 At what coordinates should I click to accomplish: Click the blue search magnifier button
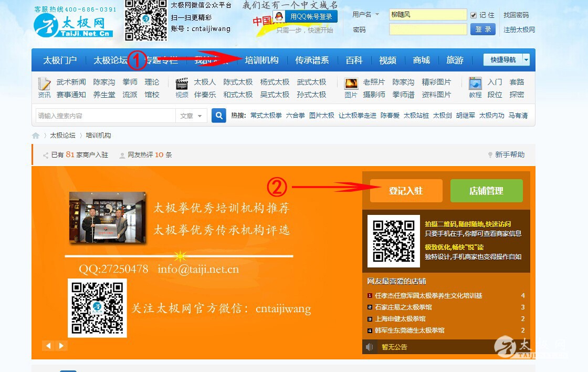219,116
